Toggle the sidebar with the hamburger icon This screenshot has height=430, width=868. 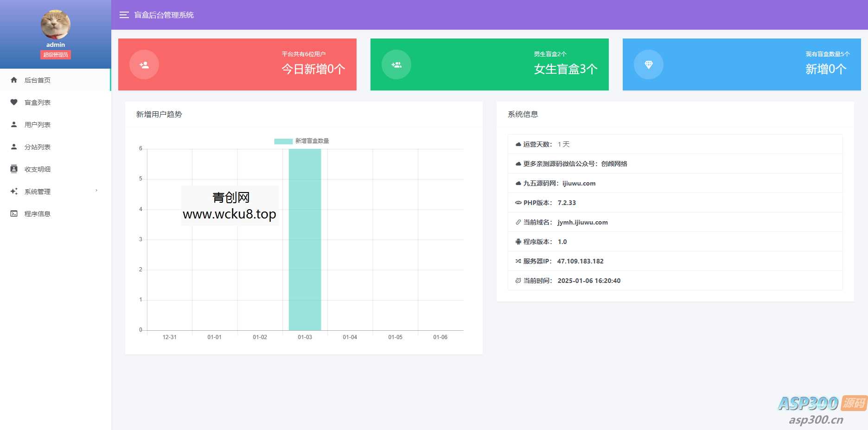tap(124, 15)
